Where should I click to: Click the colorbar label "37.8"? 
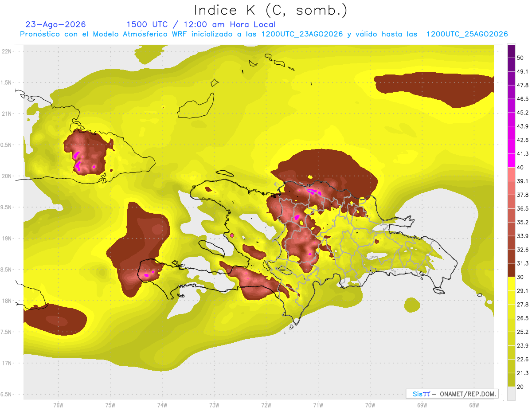[523, 195]
